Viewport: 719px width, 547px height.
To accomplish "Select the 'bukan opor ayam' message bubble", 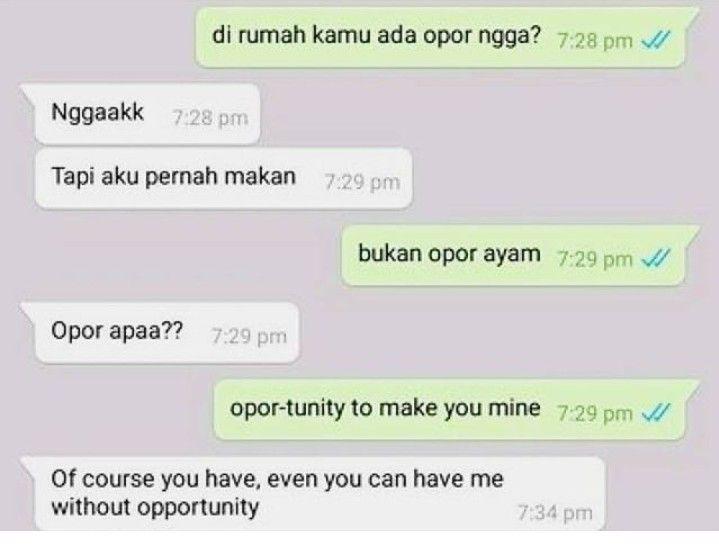I will click(520, 255).
